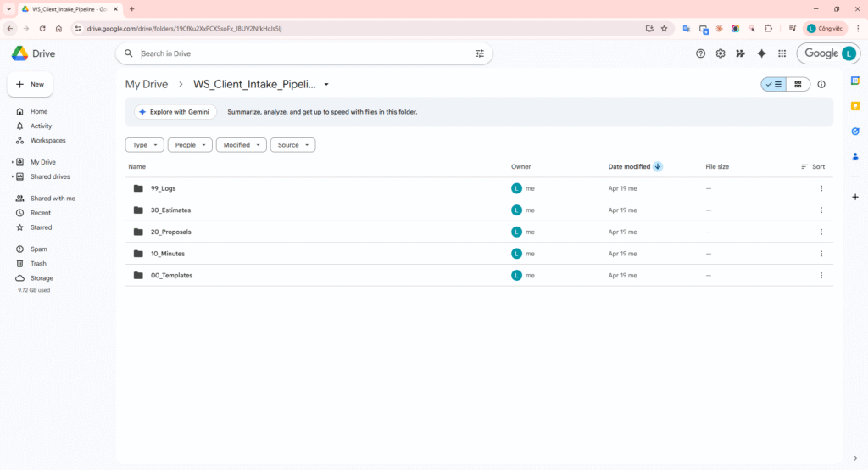Screen dimensions: 868x470
Task: Click the New button
Action: click(x=31, y=85)
